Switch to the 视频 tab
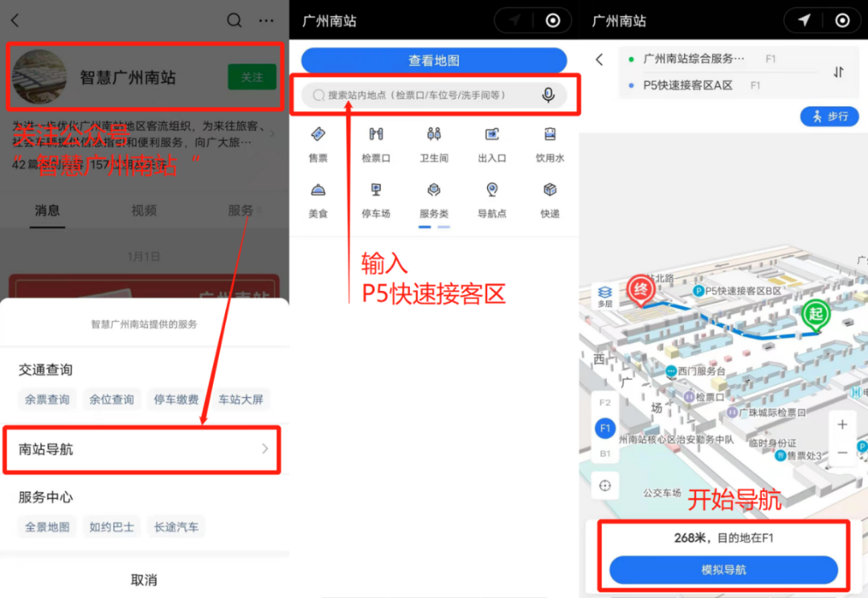 coord(144,211)
